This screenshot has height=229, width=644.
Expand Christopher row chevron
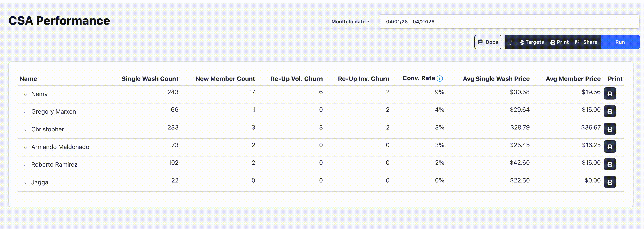[x=25, y=130]
